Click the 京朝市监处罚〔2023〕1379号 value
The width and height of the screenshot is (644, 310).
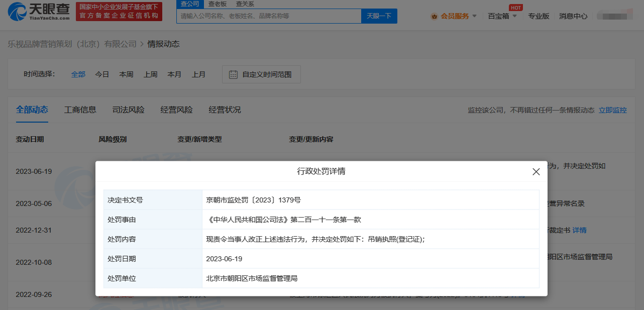click(x=254, y=200)
